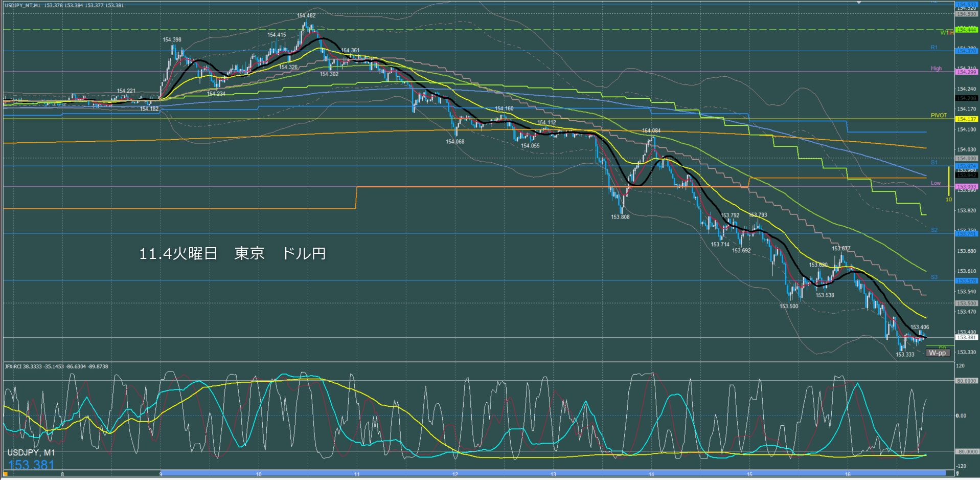The image size is (980, 480).
Task: Select the yellow PIVOT price tag 154.137
Action: coord(966,119)
